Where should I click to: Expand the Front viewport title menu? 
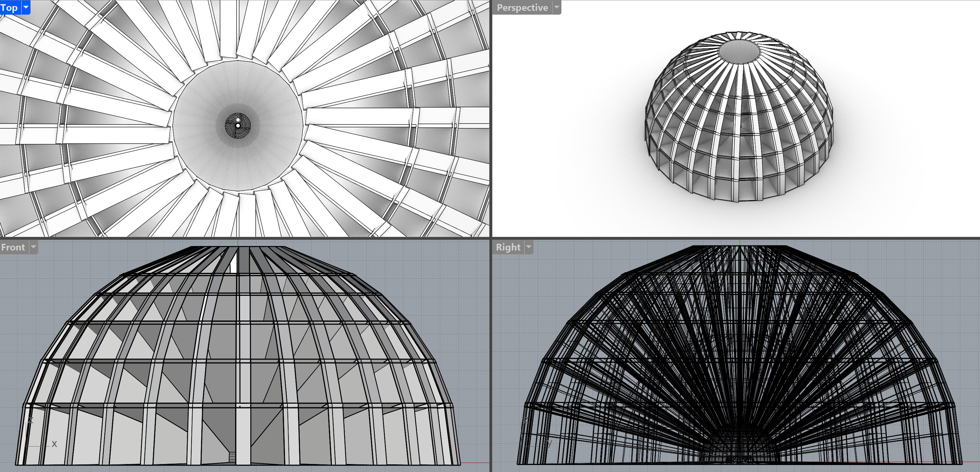33,247
